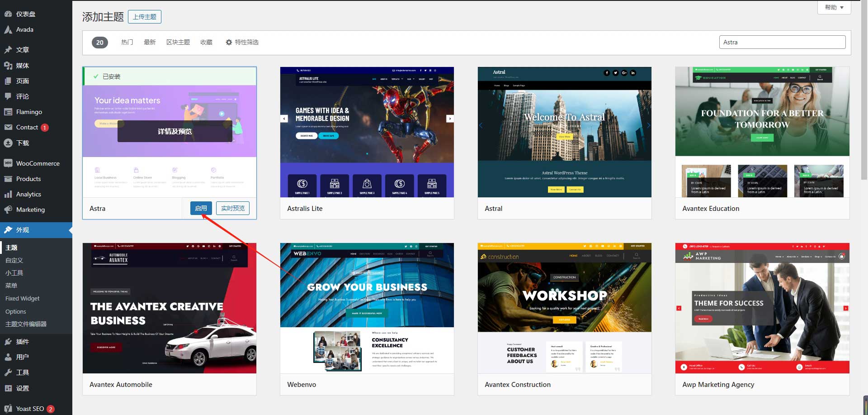The image size is (868, 415).
Task: Open the Avantex Education theme thumbnail
Action: [762, 132]
